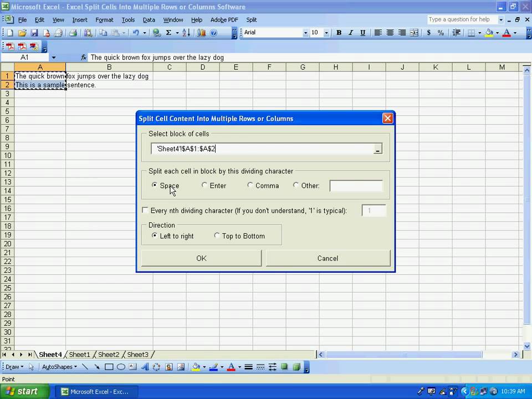532x399 pixels.
Task: Apply AutoSum with the sigma icon
Action: click(x=168, y=33)
